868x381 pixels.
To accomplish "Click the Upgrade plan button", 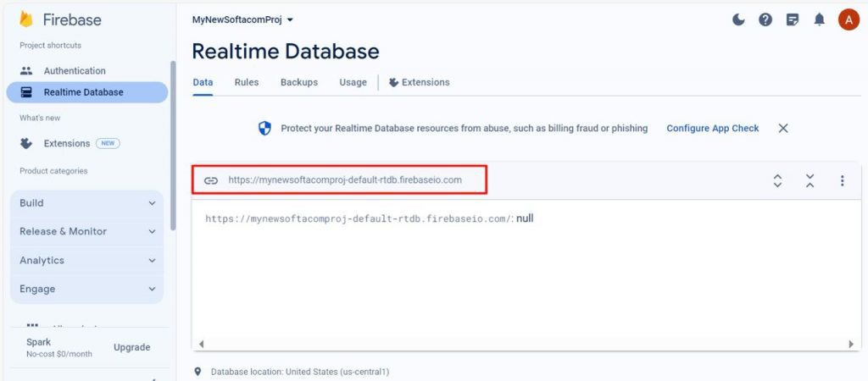I will click(x=131, y=347).
